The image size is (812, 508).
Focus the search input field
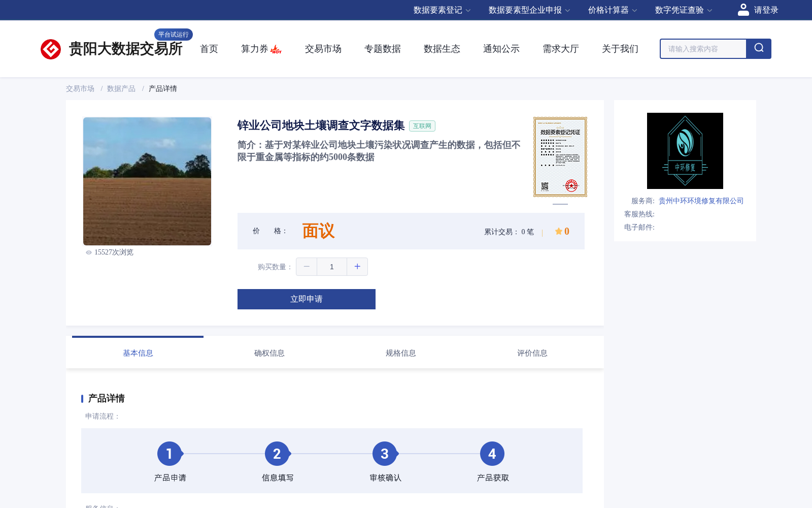click(703, 49)
